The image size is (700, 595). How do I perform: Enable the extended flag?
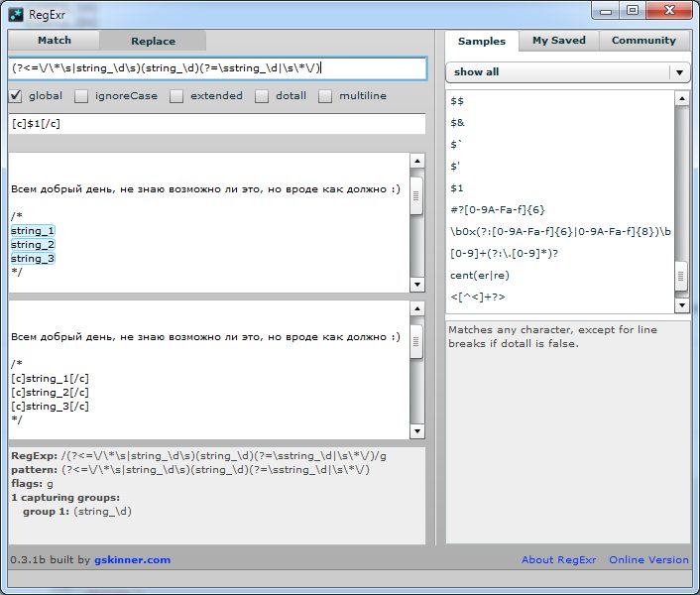[176, 96]
